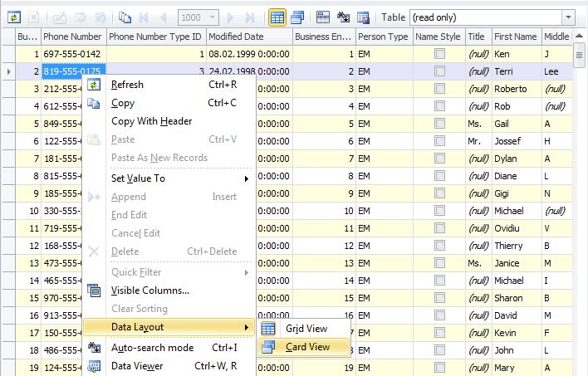Viewport: 588px width, 376px height.
Task: Sort by Person Type column header
Action: [384, 37]
